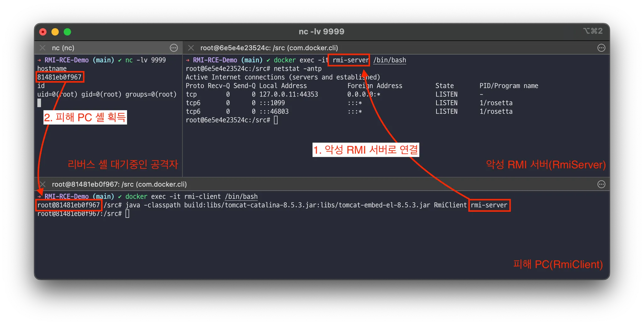Click the RmiClient class name in java command
644x325 pixels.
point(450,205)
